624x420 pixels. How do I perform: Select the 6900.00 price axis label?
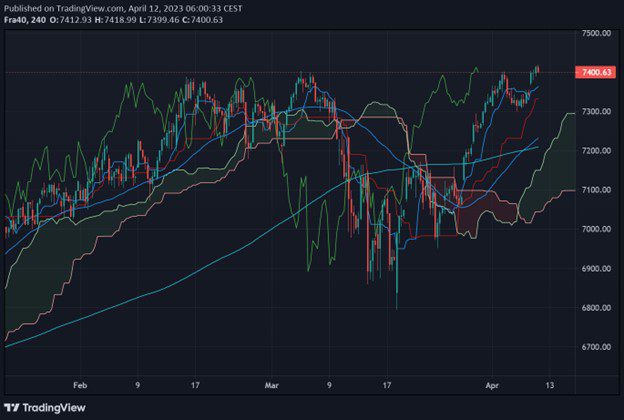point(596,268)
